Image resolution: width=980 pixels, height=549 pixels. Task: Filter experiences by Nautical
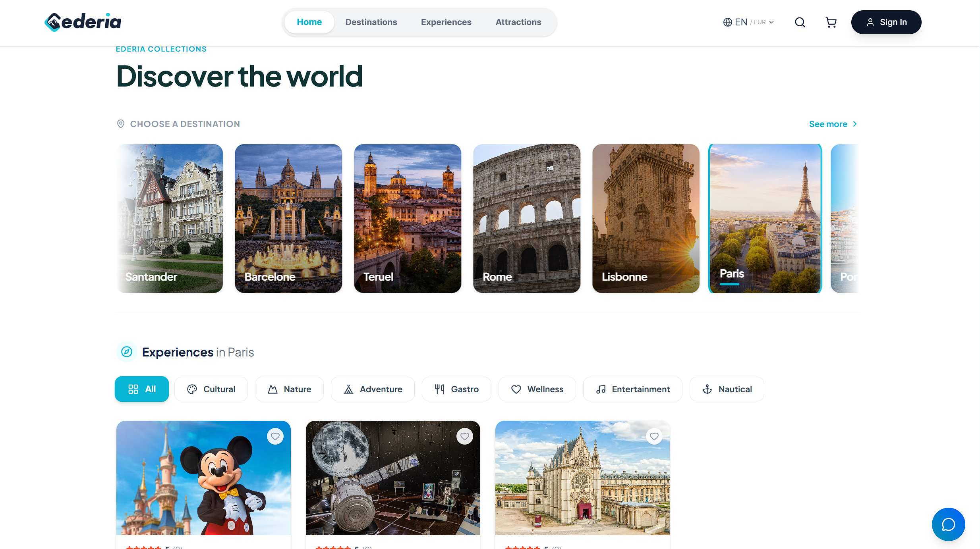tap(727, 389)
